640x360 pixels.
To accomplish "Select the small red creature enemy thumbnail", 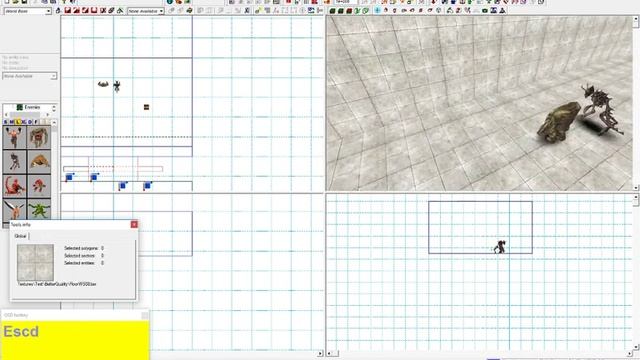I will point(39,186).
